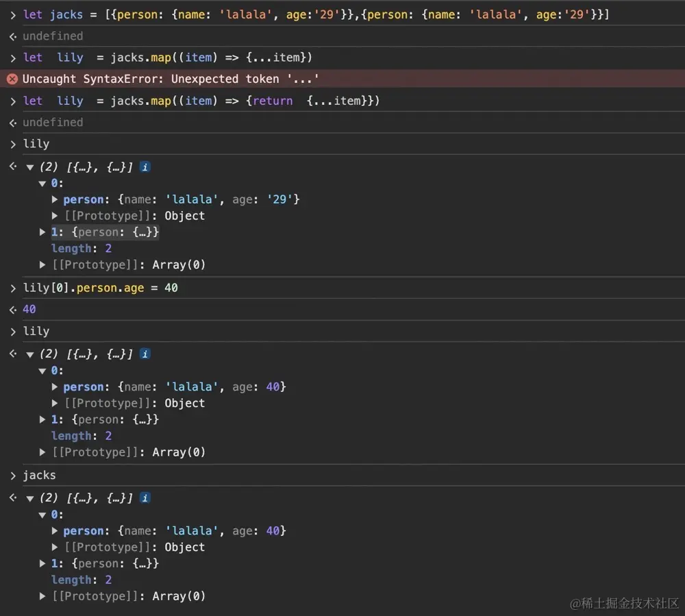Click first 'undefined' result after let jacks
Image resolution: width=685 pixels, height=616 pixels.
(x=53, y=36)
